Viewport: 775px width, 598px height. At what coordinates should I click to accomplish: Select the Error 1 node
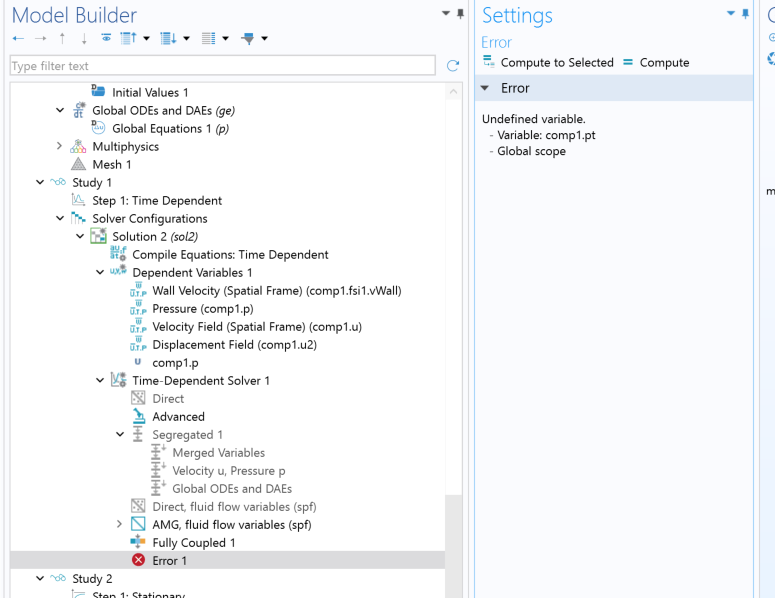tap(169, 561)
